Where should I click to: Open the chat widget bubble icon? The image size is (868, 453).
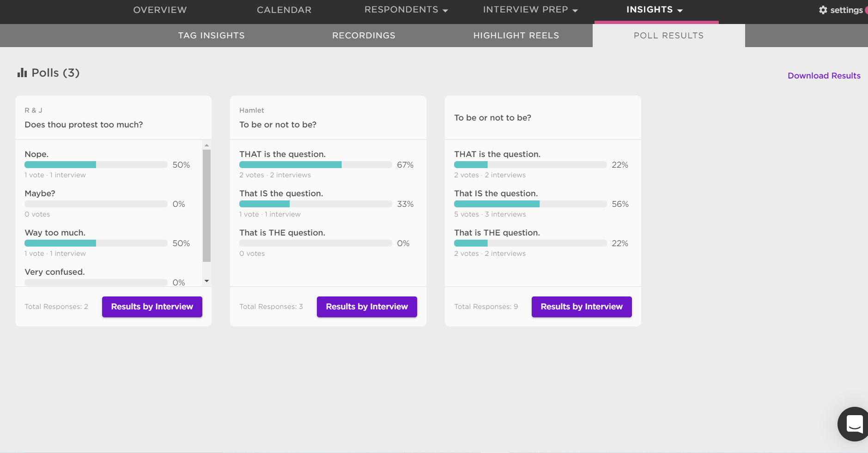[x=854, y=424]
